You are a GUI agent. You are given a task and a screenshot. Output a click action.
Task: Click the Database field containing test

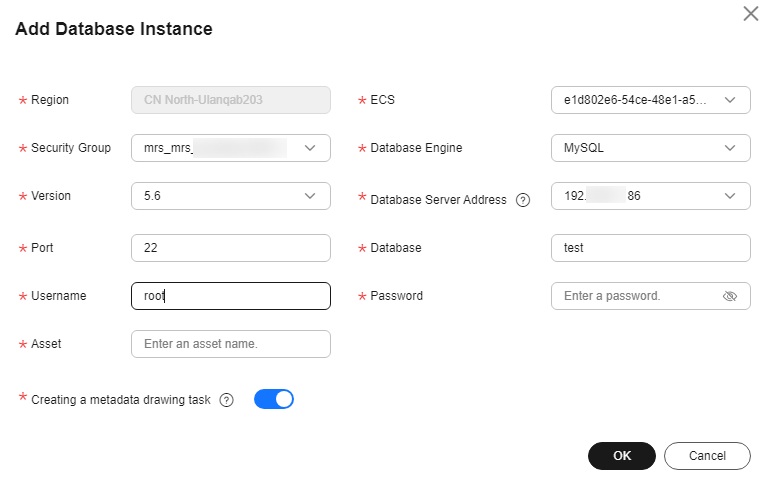click(650, 248)
